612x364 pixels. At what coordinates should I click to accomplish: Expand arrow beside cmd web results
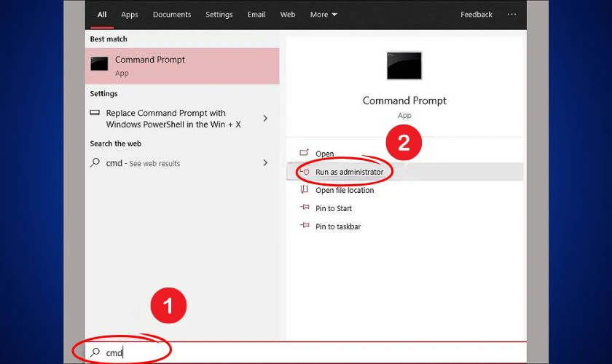(x=265, y=162)
